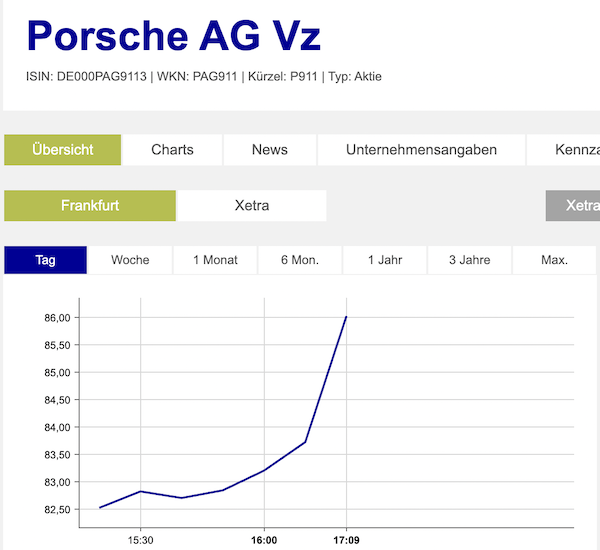Image resolution: width=600 pixels, height=550 pixels.
Task: Click the 16:00 time axis label
Action: tap(264, 540)
